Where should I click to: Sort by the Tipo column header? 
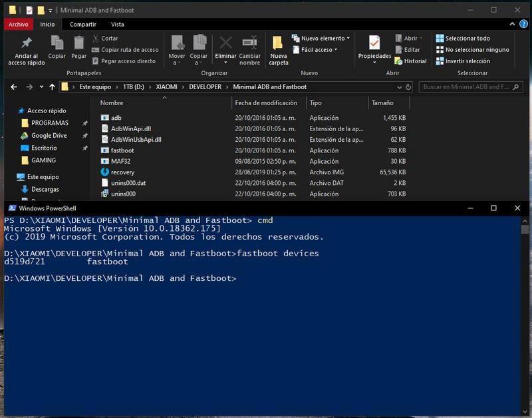[x=315, y=103]
